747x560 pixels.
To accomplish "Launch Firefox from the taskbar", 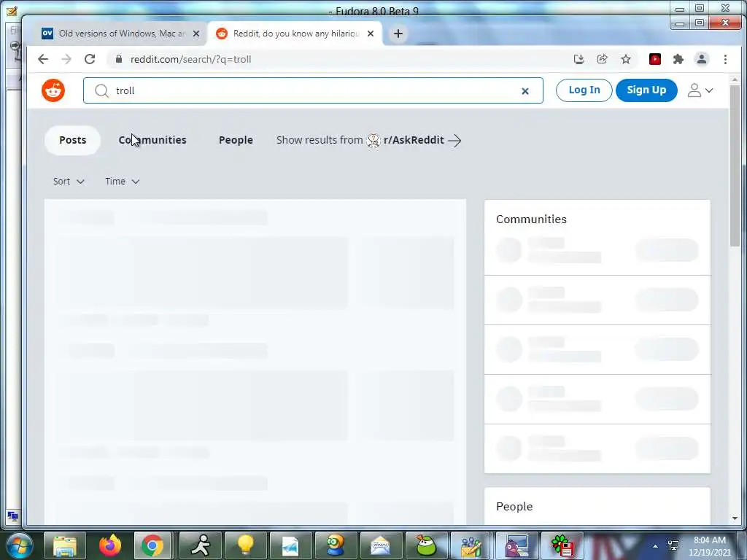I will (x=109, y=545).
